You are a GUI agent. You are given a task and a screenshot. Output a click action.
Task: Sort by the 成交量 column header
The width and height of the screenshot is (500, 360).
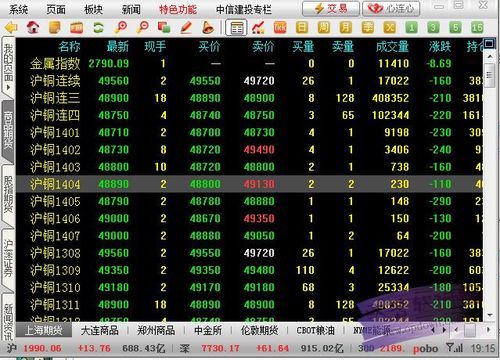pos(392,46)
